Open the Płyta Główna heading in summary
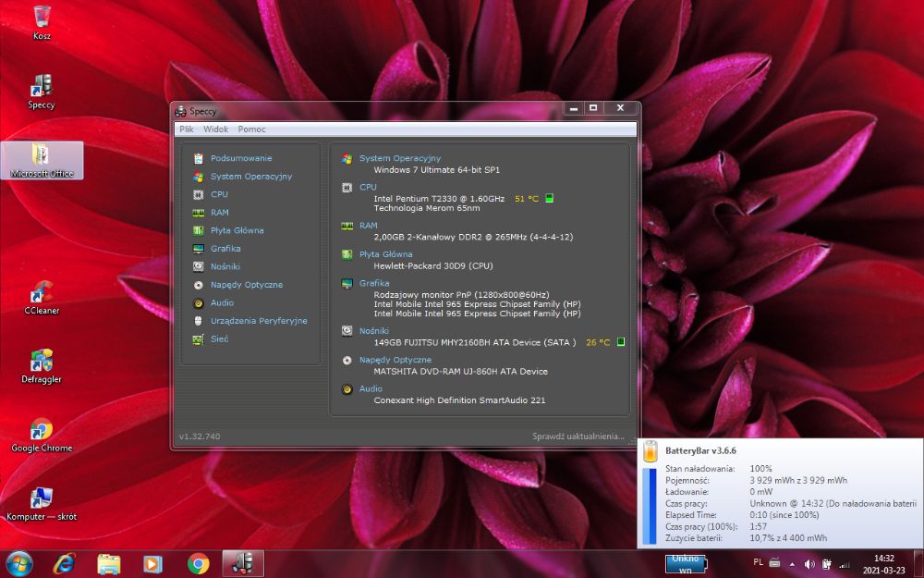The height and width of the screenshot is (578, 924). pyautogui.click(x=385, y=255)
